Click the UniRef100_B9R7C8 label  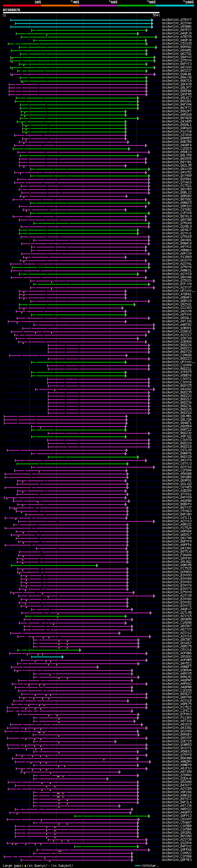(177, 81)
